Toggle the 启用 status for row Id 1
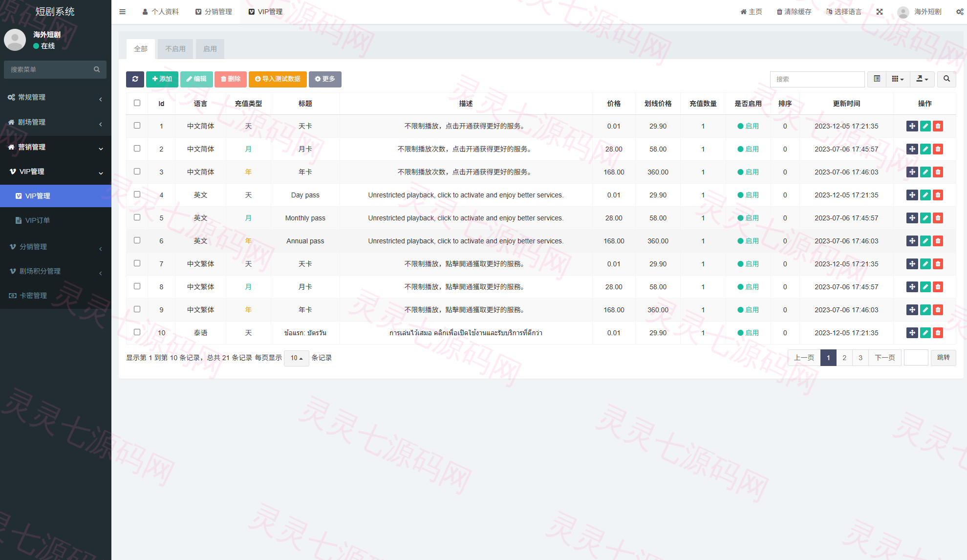Screen dimensions: 967x560 [x=748, y=126]
